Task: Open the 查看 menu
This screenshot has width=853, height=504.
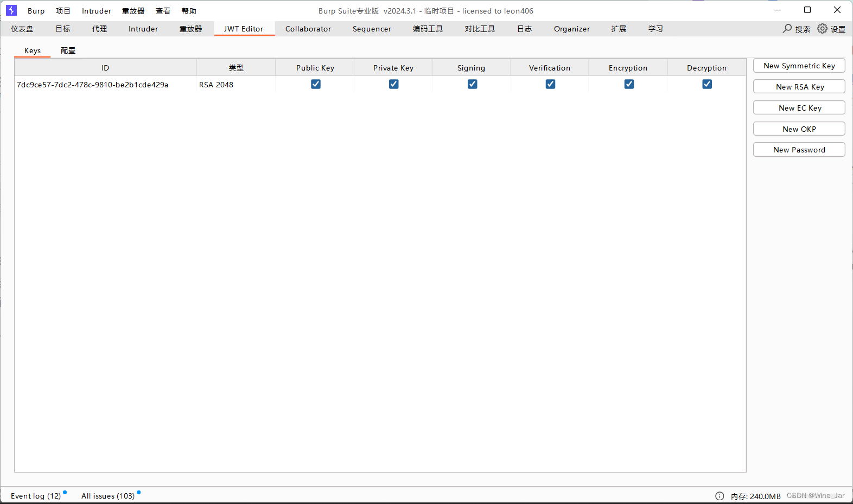Action: pos(163,11)
